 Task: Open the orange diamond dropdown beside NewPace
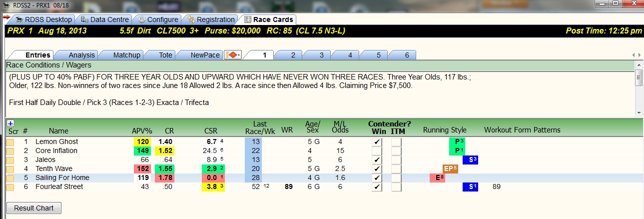pyautogui.click(x=233, y=55)
